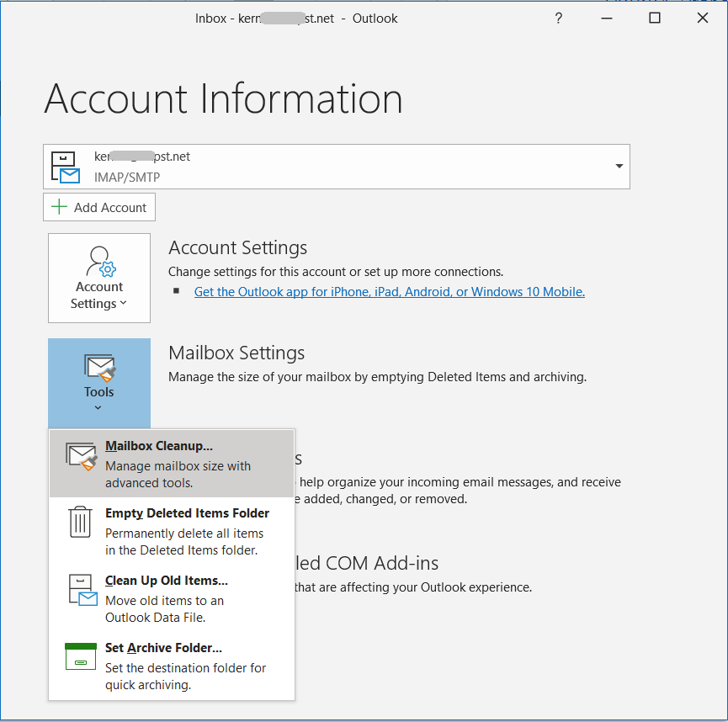Click the highlighted Tools mailbox icon
The image size is (728, 722).
[x=98, y=369]
